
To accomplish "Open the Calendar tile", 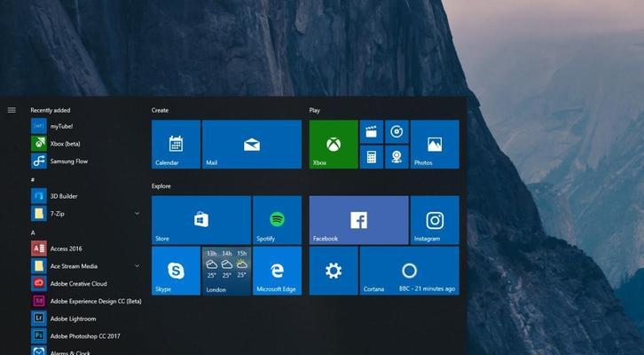I will (177, 144).
